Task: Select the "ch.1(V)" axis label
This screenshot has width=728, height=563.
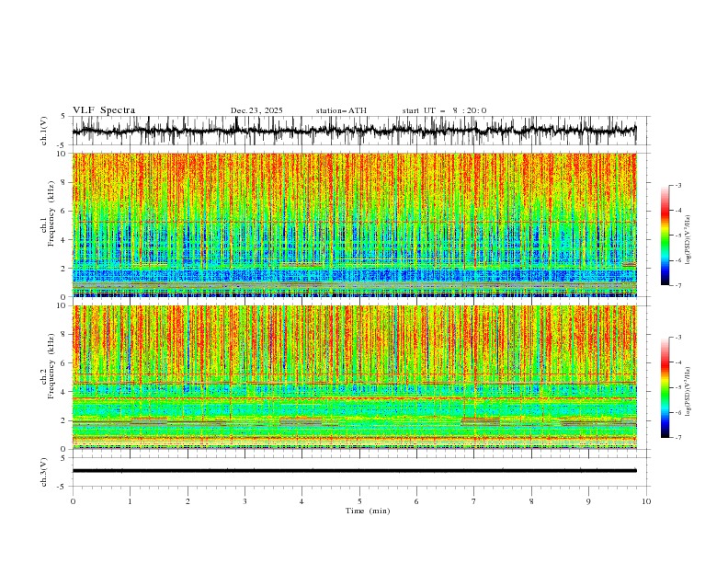Action: point(44,131)
